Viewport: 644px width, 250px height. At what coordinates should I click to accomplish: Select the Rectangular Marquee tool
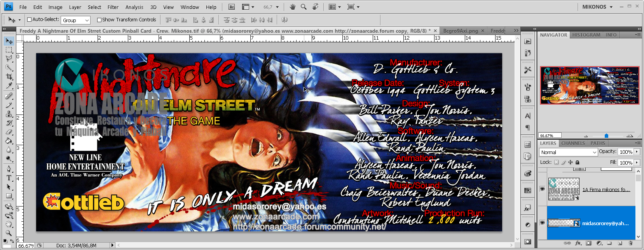[9, 50]
